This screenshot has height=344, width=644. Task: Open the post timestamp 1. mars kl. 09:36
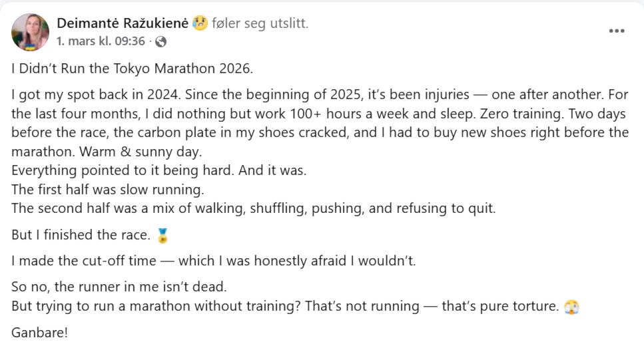pyautogui.click(x=101, y=41)
